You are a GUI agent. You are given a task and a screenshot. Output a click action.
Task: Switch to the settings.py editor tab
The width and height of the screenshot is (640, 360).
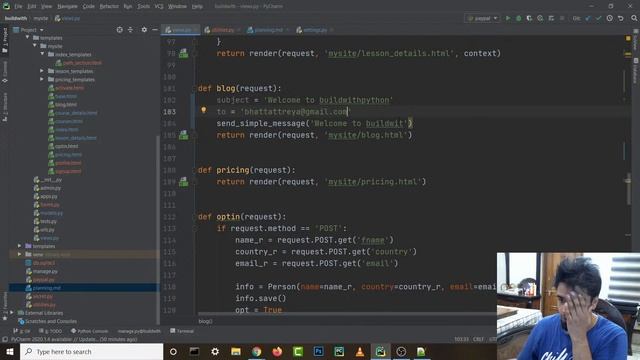click(x=314, y=30)
